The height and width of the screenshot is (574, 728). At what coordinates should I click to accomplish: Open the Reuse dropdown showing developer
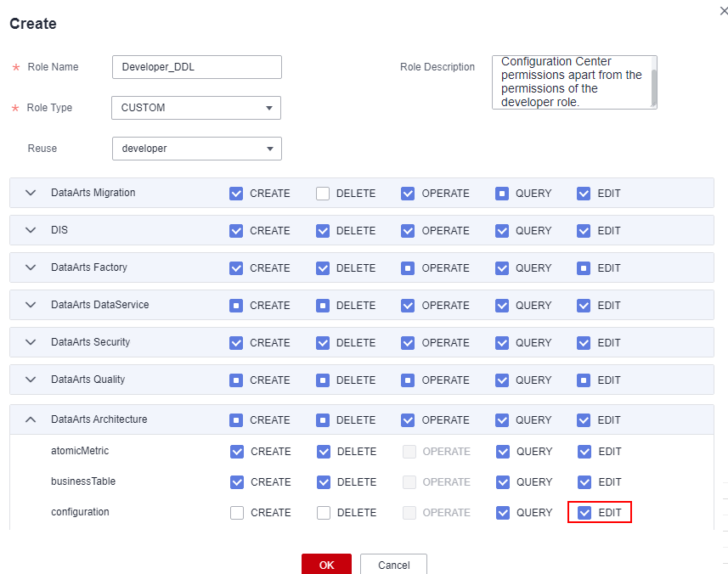[197, 149]
